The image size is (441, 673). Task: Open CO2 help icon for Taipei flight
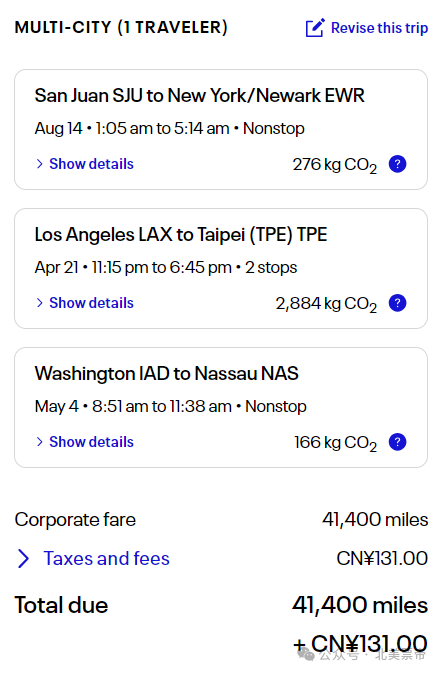coord(397,303)
